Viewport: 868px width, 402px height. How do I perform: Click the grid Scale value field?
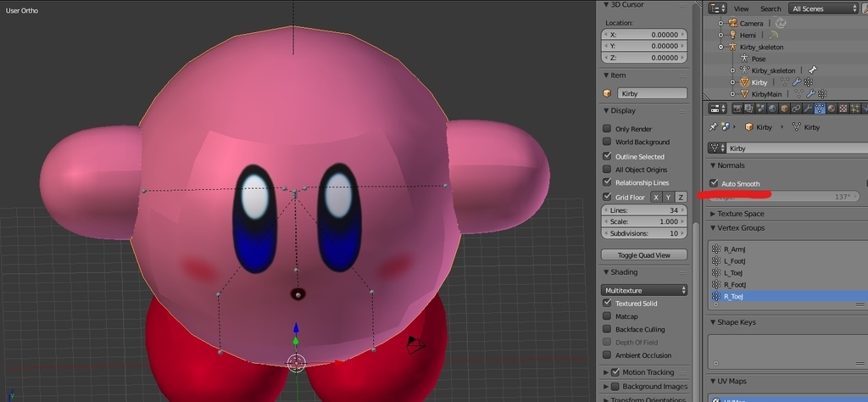click(644, 221)
